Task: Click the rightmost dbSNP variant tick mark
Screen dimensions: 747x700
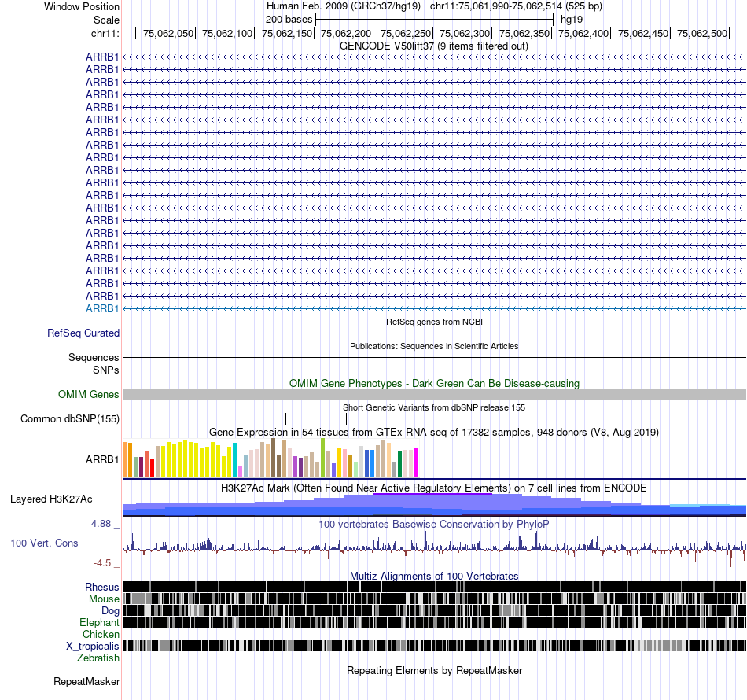Action: [346, 419]
